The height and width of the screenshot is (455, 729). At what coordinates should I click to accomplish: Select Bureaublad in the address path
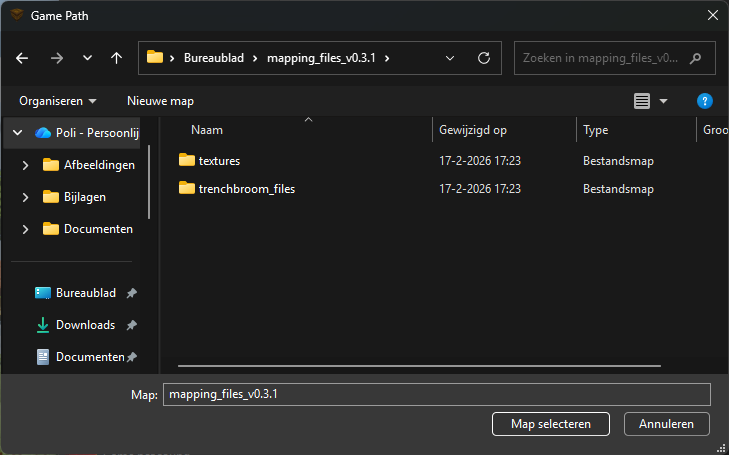[214, 58]
